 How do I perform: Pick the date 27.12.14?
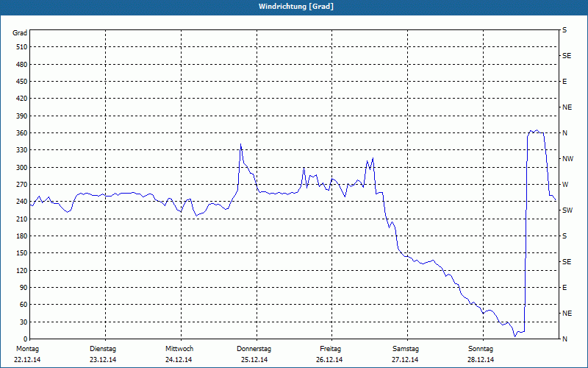pyautogui.click(x=406, y=360)
